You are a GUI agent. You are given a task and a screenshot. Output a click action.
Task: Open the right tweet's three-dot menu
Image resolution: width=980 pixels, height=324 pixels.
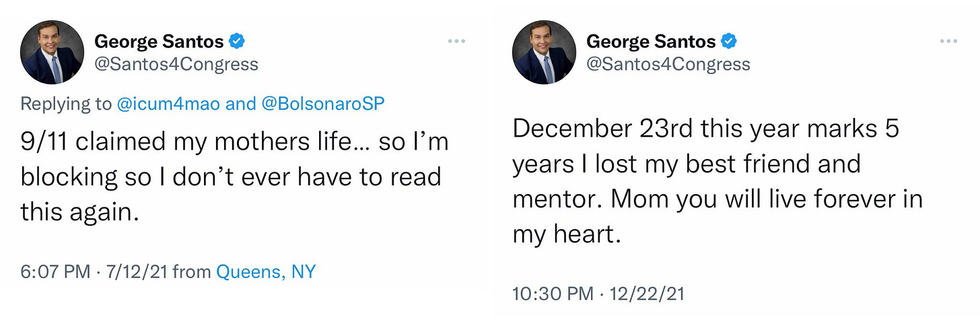[x=949, y=42]
